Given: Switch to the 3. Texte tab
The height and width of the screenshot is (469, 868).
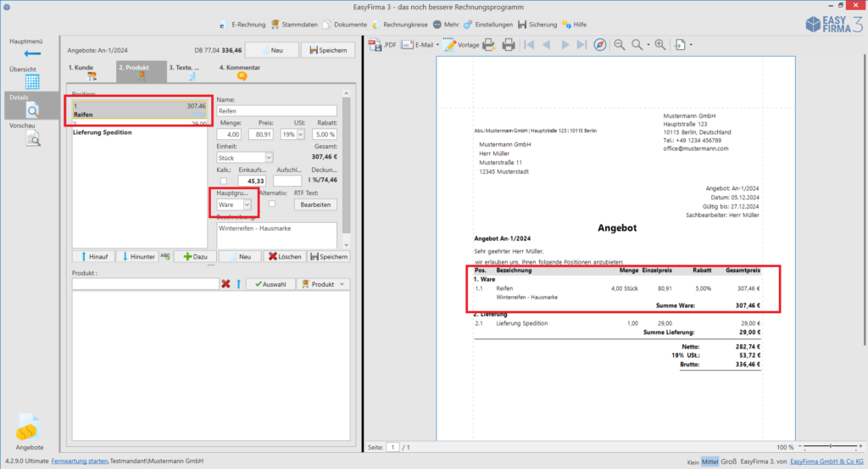Looking at the screenshot, I should coord(190,72).
